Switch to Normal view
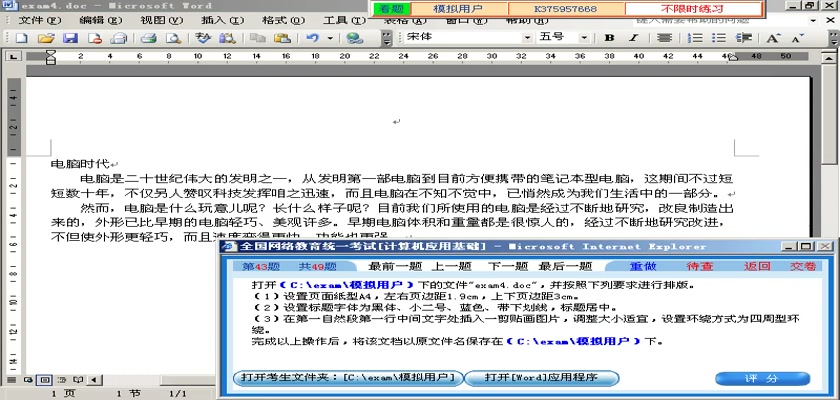840x400 pixels. click(11, 380)
